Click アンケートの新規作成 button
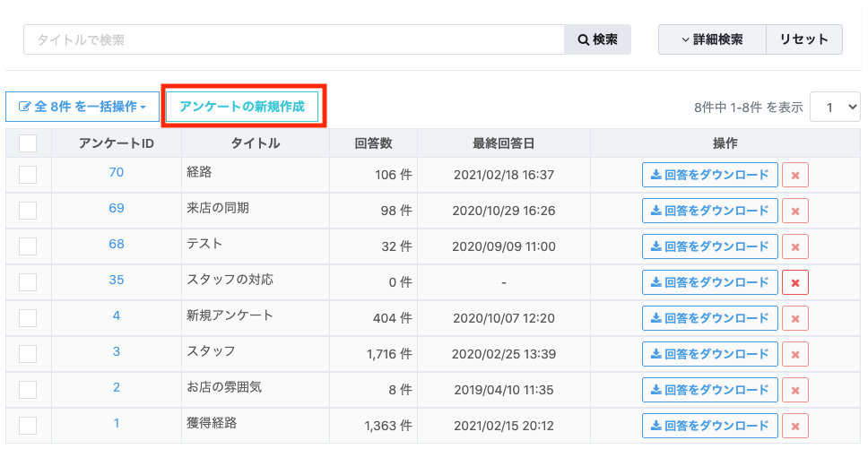This screenshot has width=868, height=449. pyautogui.click(x=242, y=107)
